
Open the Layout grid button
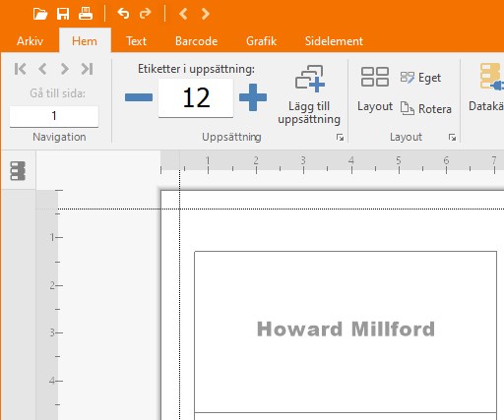click(375, 89)
